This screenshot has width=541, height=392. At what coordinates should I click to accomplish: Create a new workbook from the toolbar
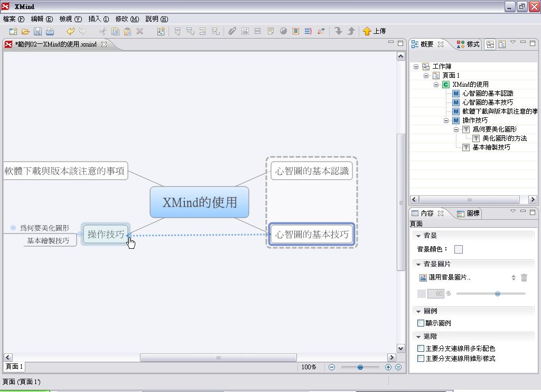click(x=13, y=31)
